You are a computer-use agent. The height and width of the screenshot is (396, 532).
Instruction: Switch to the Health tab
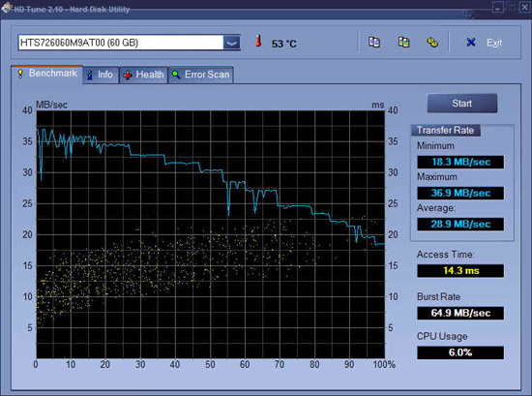click(x=143, y=75)
